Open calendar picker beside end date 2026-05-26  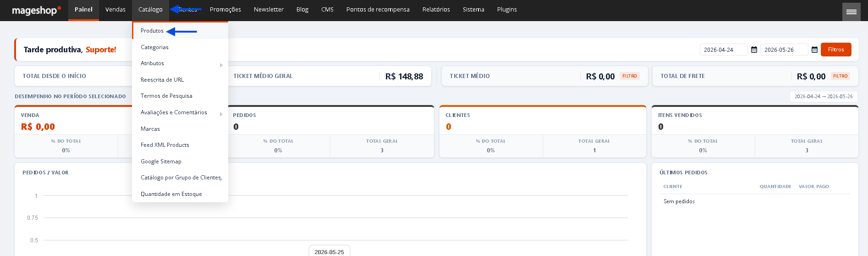tap(814, 50)
